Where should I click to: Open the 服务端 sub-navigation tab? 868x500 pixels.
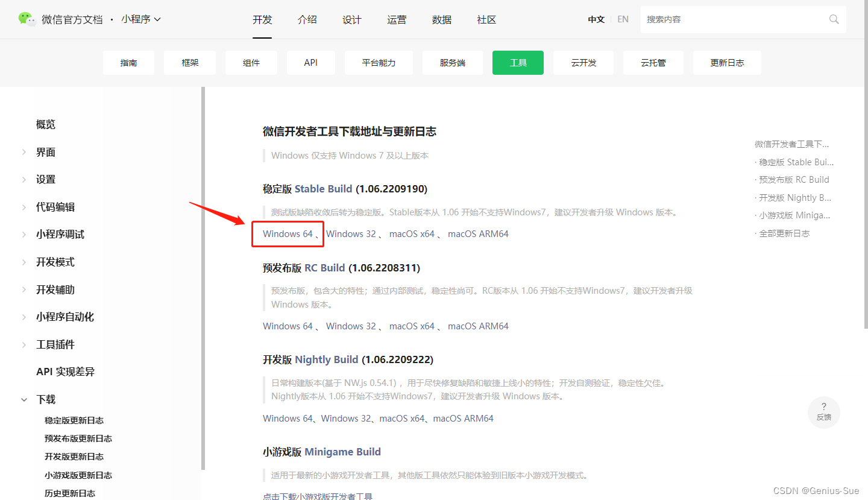(x=453, y=63)
